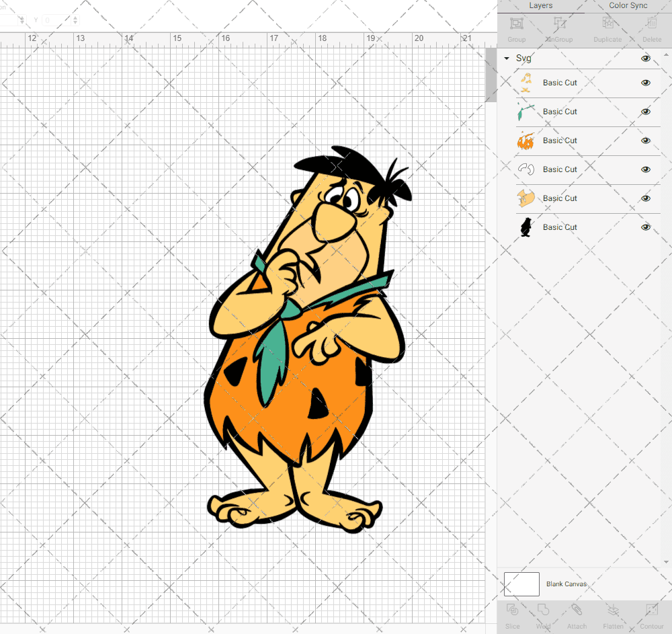672x634 pixels.
Task: Hide the white eyes Basic Cut layer
Action: (x=645, y=169)
